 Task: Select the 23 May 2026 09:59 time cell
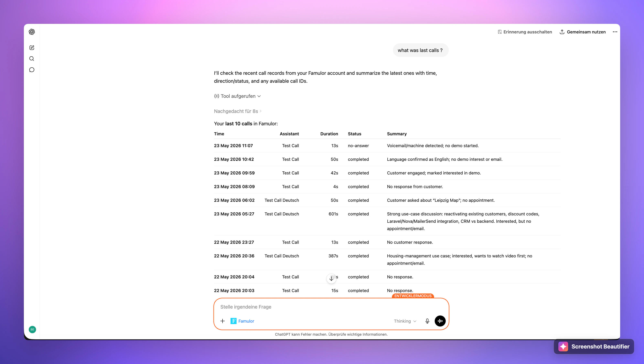234,173
